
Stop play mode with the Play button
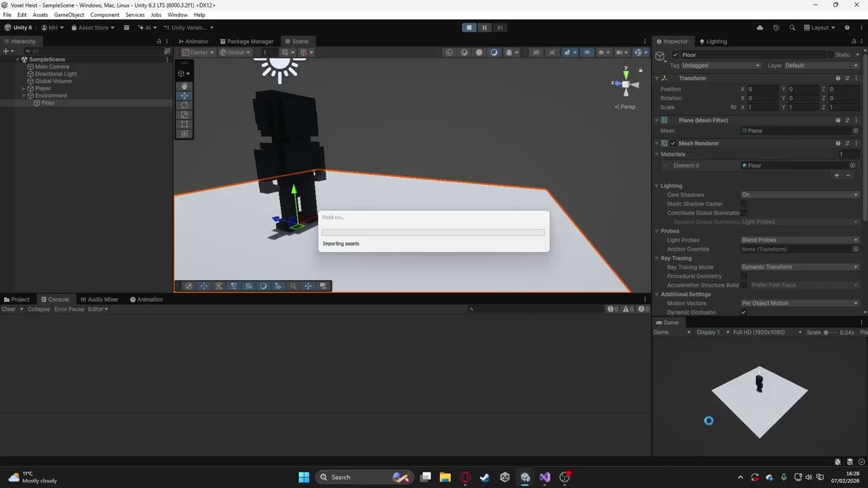(x=469, y=28)
